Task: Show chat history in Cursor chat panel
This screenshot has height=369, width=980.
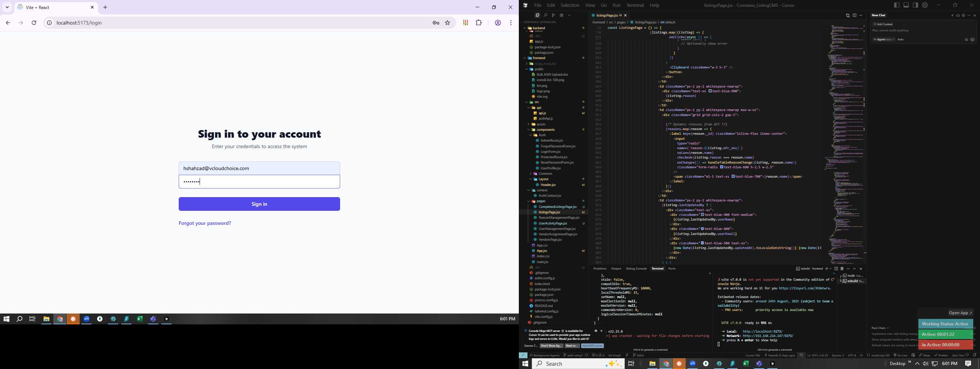Action: [964, 15]
